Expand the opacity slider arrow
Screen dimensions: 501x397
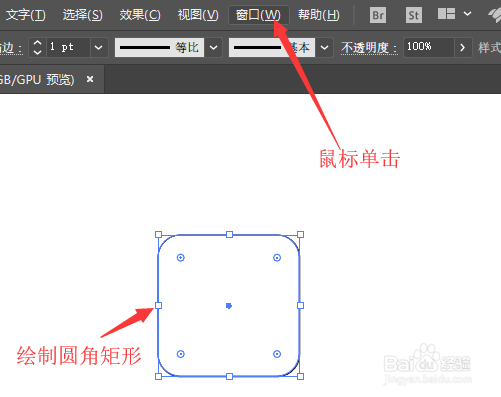pyautogui.click(x=463, y=48)
